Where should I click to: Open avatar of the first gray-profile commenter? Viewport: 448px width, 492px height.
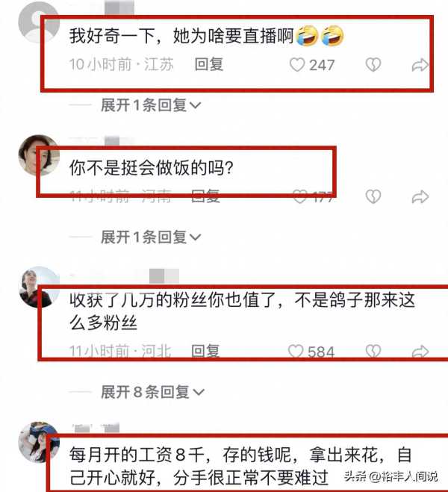pos(39,22)
